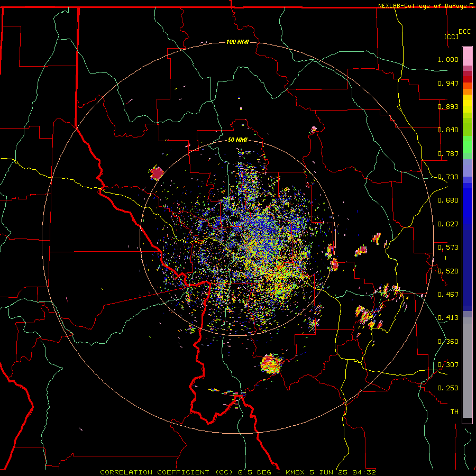This screenshot has width=476, height=476.
Task: Select the 0.840 legend value
Action: (448, 130)
